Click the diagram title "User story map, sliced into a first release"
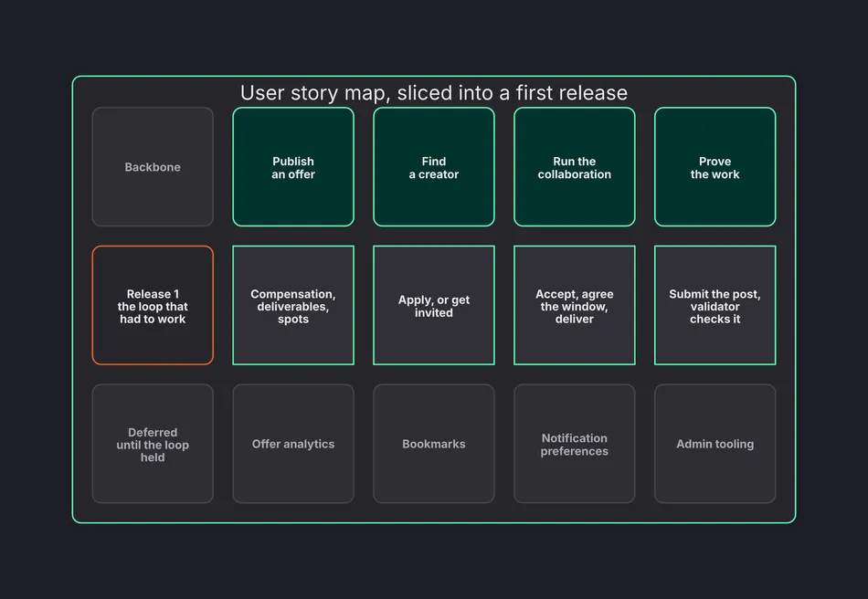 click(x=433, y=93)
